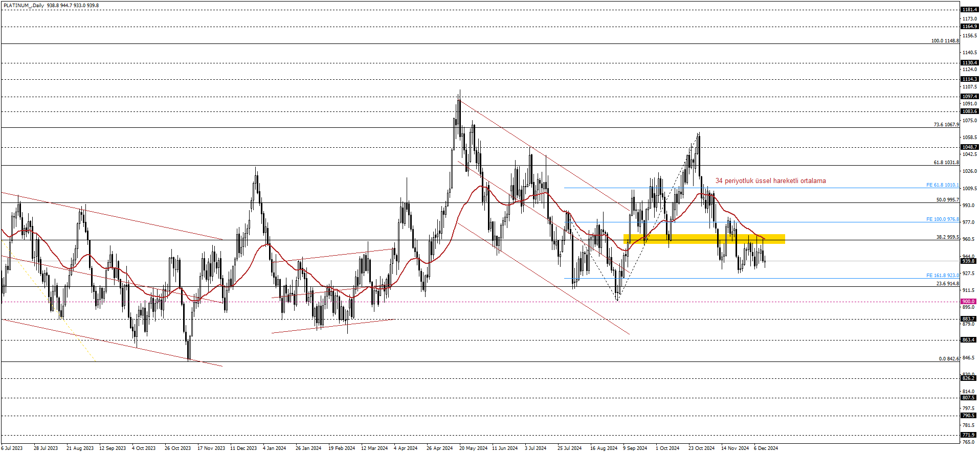Viewport: 980px width, 454px height.
Task: Click the 863.4 price tag on axis
Action: pos(969,340)
